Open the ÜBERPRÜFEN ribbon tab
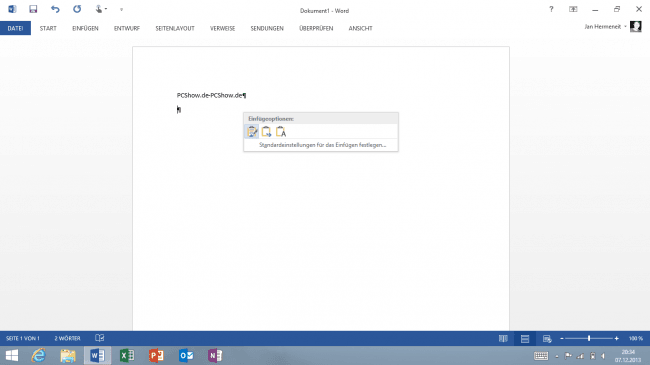The image size is (650, 365). (316, 28)
